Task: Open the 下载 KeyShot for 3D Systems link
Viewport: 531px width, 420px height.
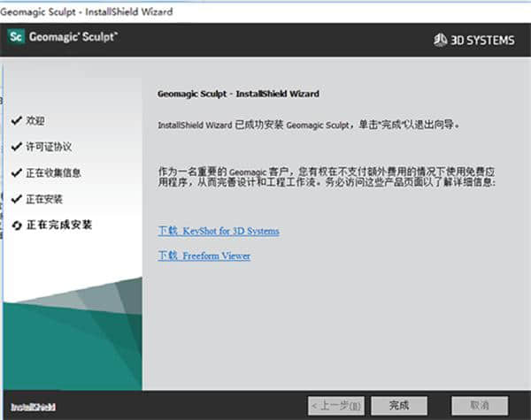Action: tap(219, 231)
